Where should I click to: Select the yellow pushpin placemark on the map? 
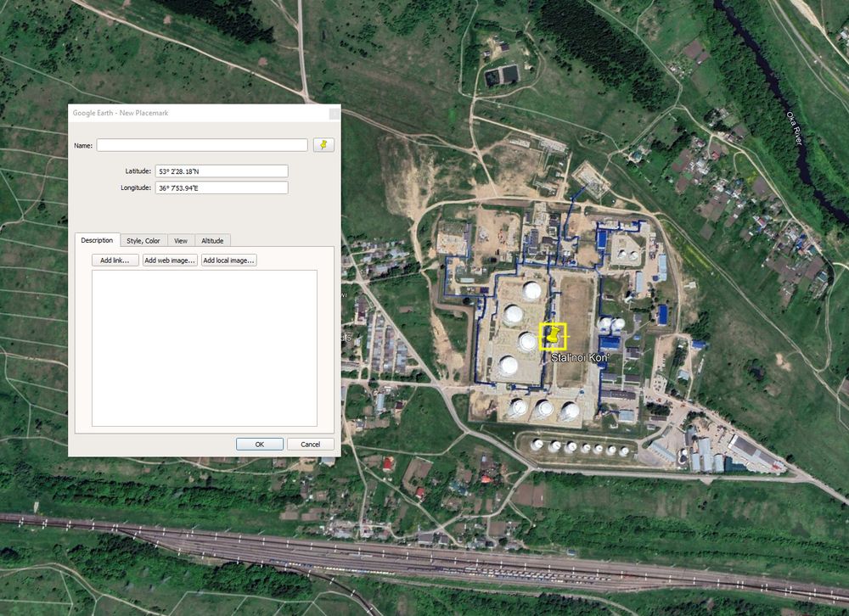click(553, 336)
